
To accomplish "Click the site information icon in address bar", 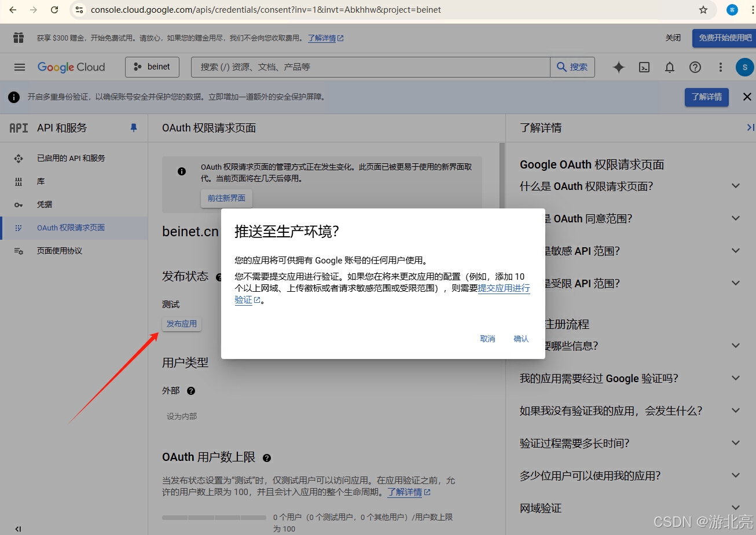I will pyautogui.click(x=80, y=10).
